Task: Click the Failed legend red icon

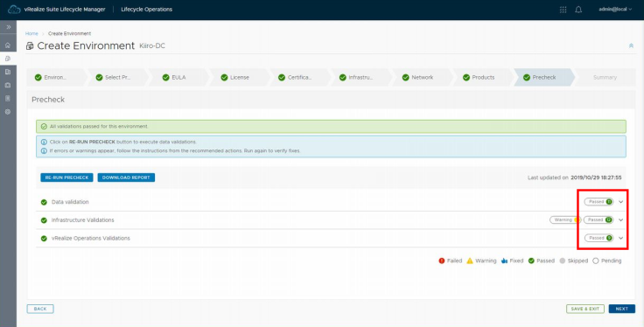Action: pyautogui.click(x=442, y=261)
